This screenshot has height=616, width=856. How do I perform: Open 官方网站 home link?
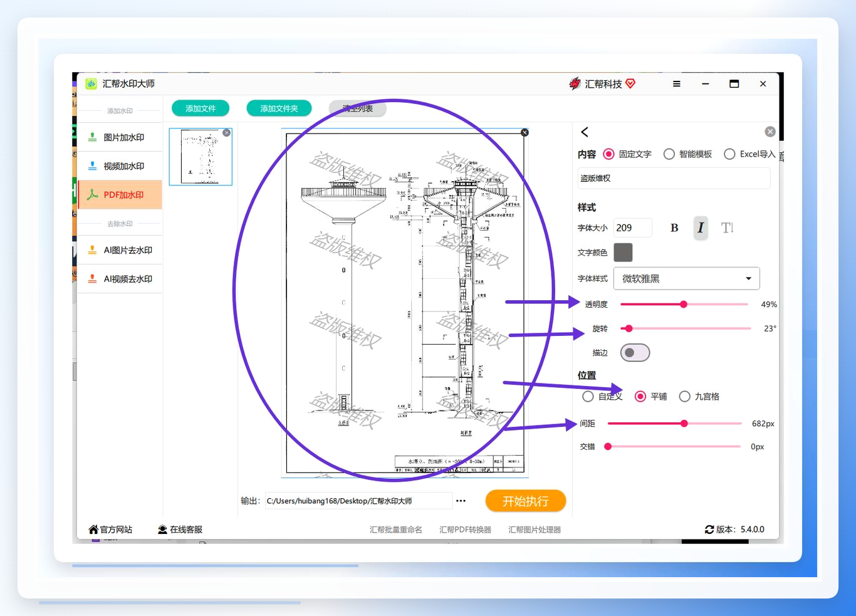pos(110,530)
